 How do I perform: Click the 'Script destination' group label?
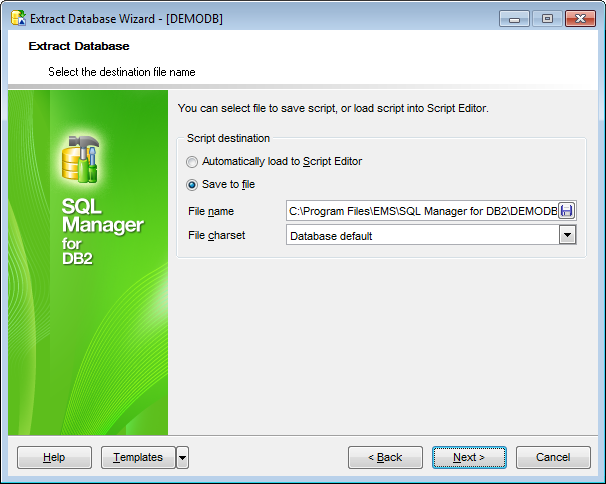[228, 138]
